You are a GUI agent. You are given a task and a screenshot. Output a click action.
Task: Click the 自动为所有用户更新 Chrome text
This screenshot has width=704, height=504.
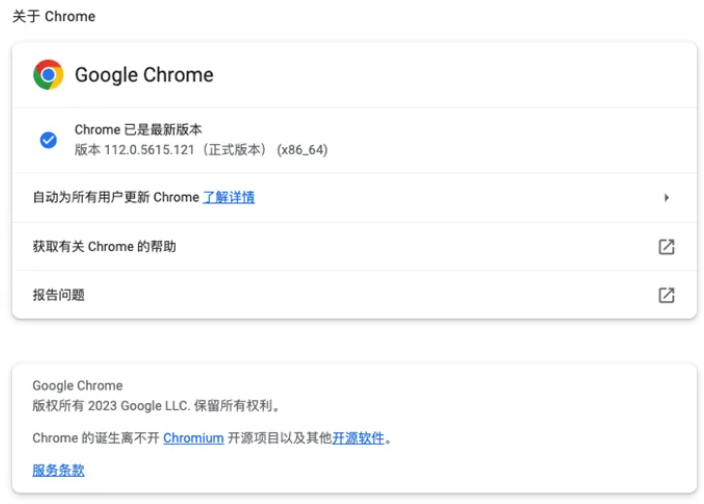pyautogui.click(x=116, y=197)
